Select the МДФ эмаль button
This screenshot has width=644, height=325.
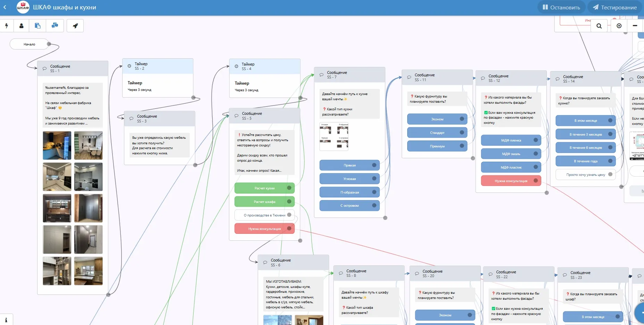coord(511,154)
